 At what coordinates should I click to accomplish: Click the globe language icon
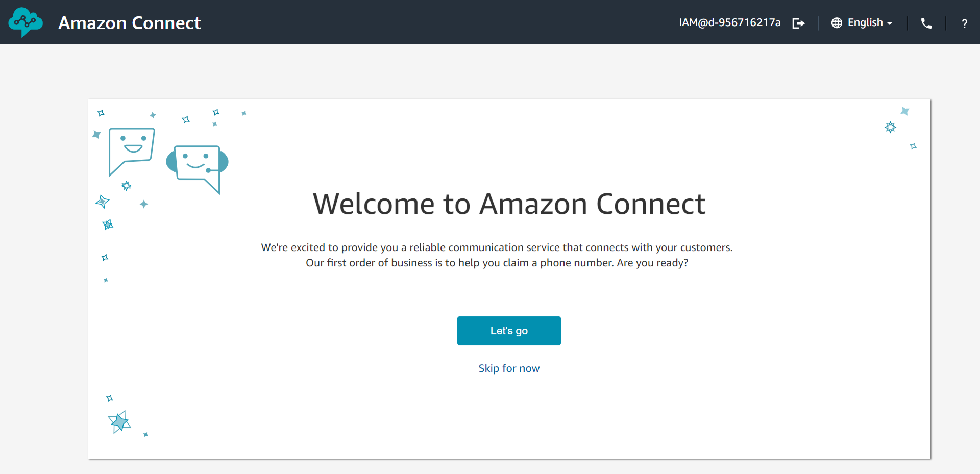[836, 22]
